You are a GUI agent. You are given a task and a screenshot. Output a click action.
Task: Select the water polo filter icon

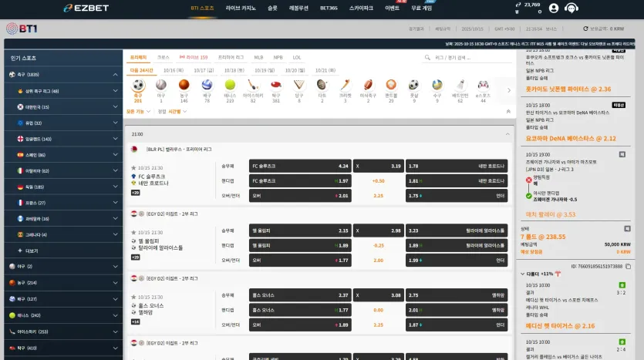pos(437,85)
